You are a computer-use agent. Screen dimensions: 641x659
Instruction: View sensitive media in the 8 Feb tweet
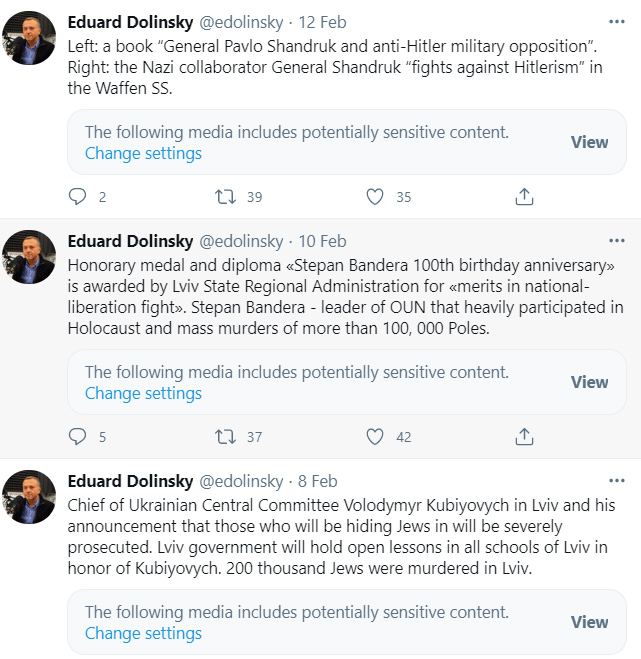pyautogui.click(x=589, y=622)
